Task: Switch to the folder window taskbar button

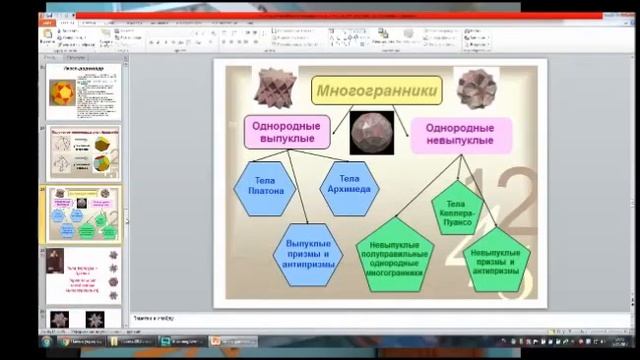Action: click(131, 342)
